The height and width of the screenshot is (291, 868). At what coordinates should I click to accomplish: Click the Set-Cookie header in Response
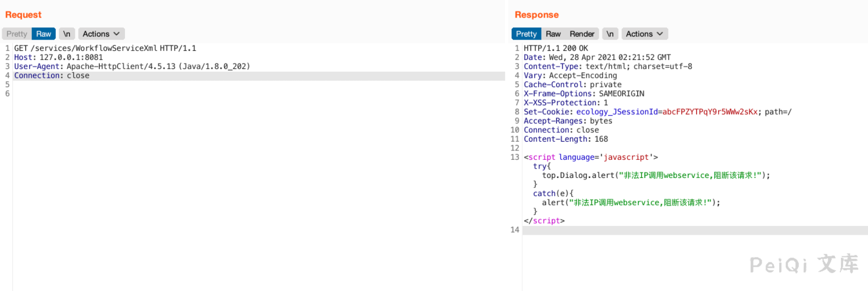tap(657, 112)
